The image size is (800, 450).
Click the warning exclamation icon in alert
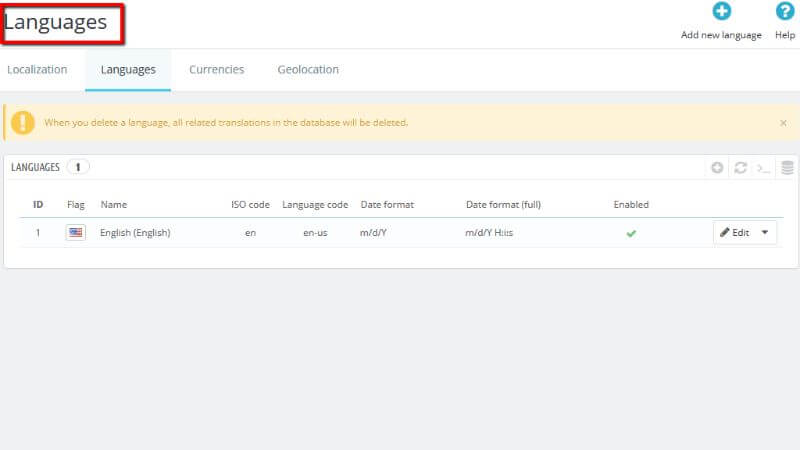[x=23, y=122]
